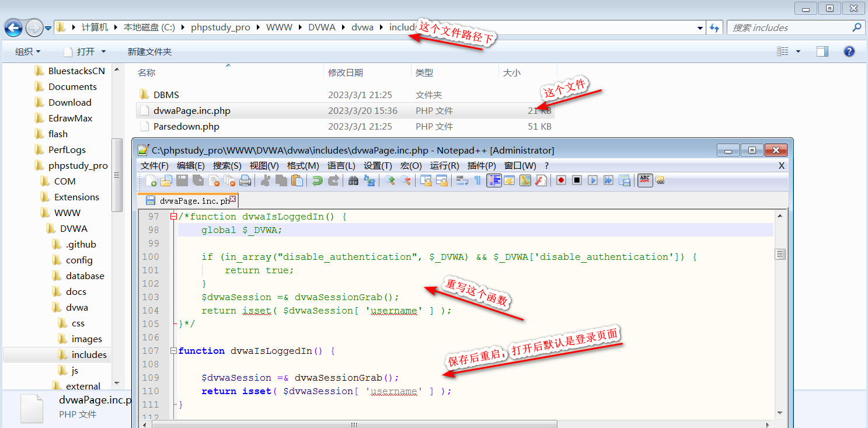The height and width of the screenshot is (428, 868).
Task: Open the 搜索(S) menu in Notepad++
Action: coord(227,165)
